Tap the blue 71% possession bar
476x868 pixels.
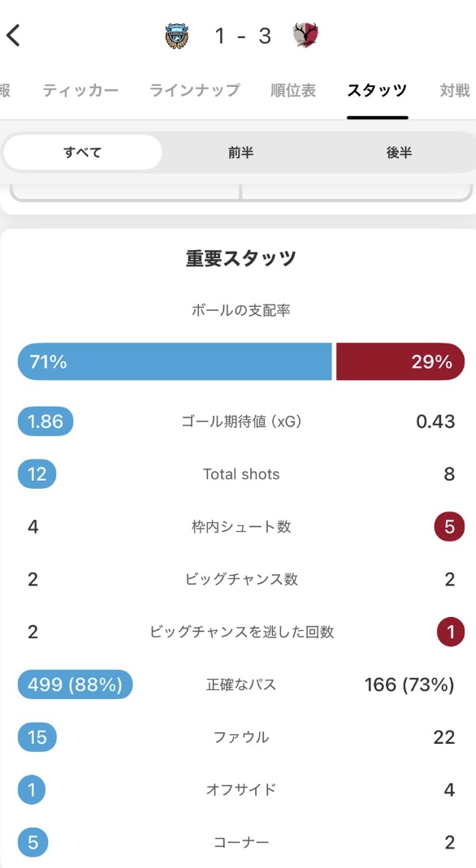(x=175, y=362)
